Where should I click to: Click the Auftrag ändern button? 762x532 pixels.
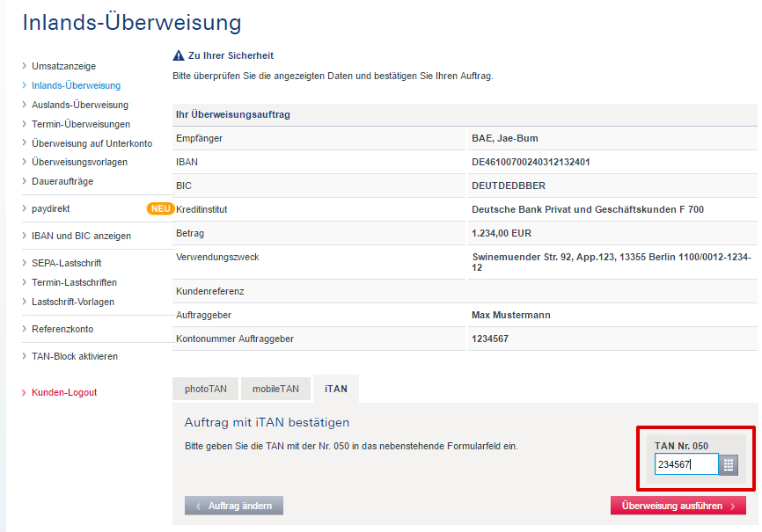point(234,506)
